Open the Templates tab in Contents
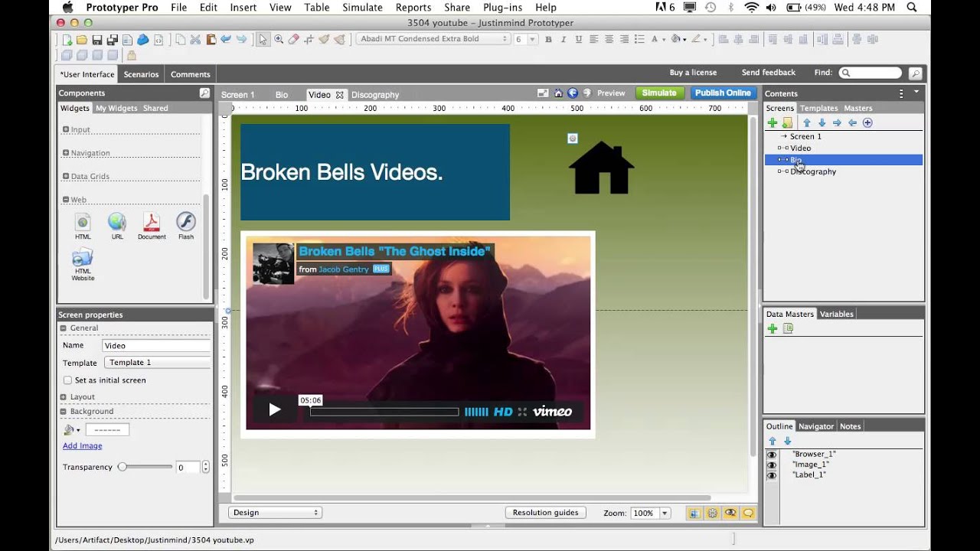This screenshot has height=551, width=980. [x=818, y=108]
